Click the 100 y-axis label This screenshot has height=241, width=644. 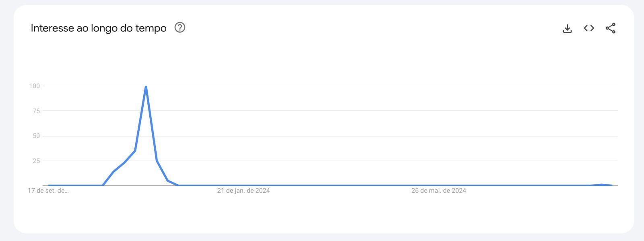(35, 86)
